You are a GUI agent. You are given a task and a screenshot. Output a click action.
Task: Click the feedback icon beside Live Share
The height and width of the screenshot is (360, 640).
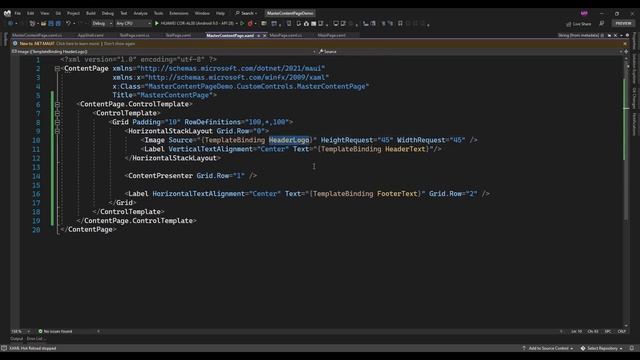pos(602,24)
